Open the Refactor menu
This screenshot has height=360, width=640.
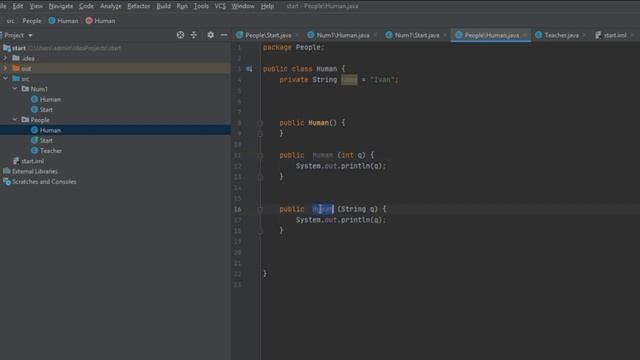(139, 6)
